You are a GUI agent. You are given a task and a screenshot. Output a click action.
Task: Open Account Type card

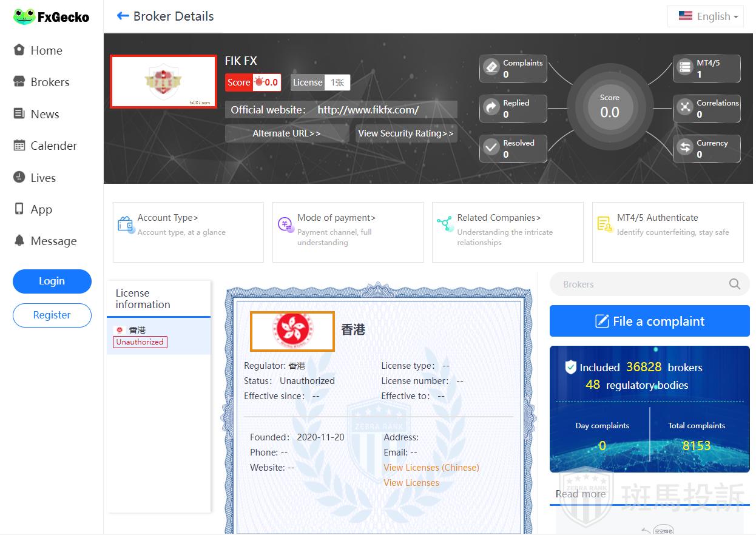click(x=188, y=232)
